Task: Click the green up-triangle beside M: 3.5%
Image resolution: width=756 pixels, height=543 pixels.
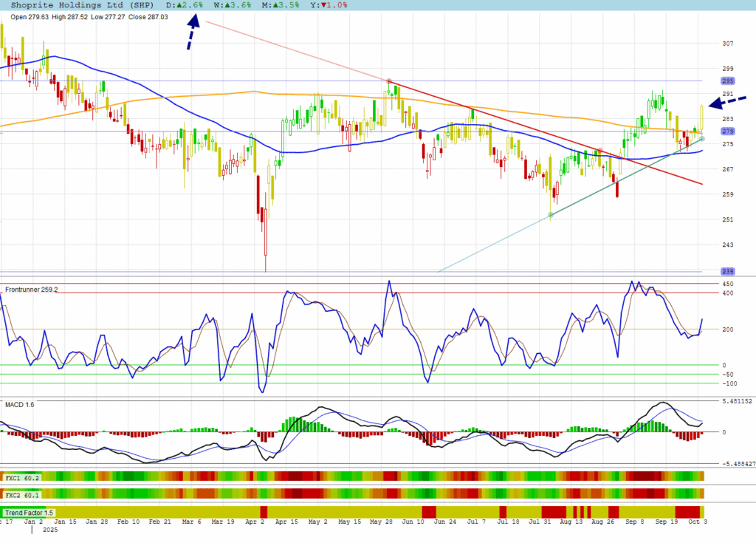Action: 274,5
